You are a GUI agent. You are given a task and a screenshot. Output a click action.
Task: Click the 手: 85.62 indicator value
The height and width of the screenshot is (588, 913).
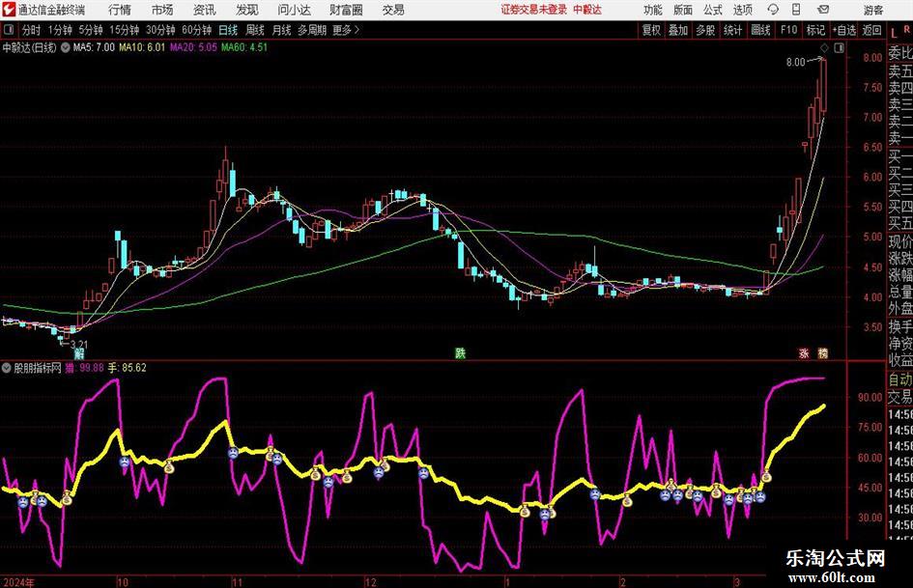click(x=127, y=368)
